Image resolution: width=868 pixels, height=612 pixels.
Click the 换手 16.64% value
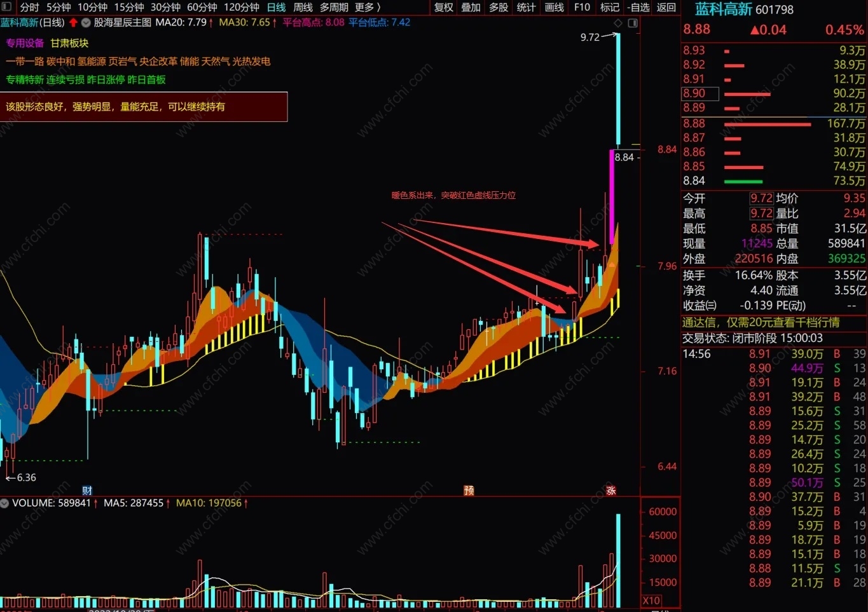(754, 275)
